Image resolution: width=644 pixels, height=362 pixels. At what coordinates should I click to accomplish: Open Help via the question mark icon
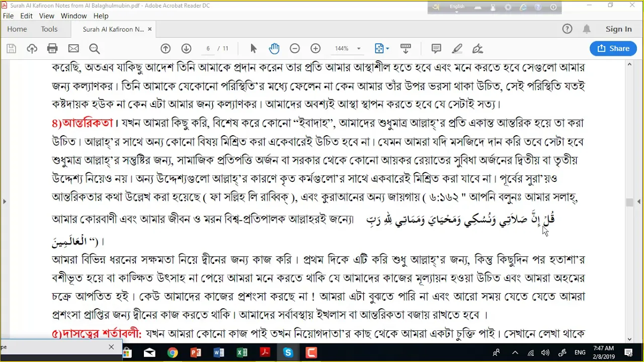(567, 29)
